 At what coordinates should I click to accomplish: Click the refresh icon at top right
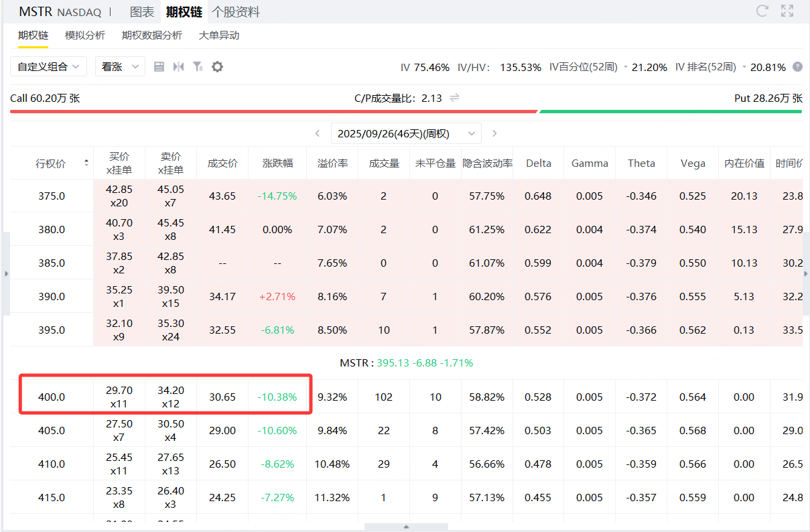[762, 11]
